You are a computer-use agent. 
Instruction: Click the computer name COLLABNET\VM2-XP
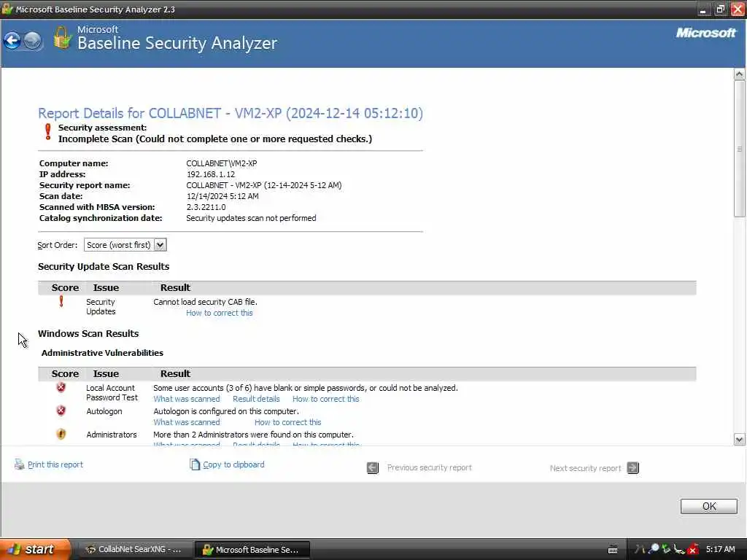[x=222, y=163]
